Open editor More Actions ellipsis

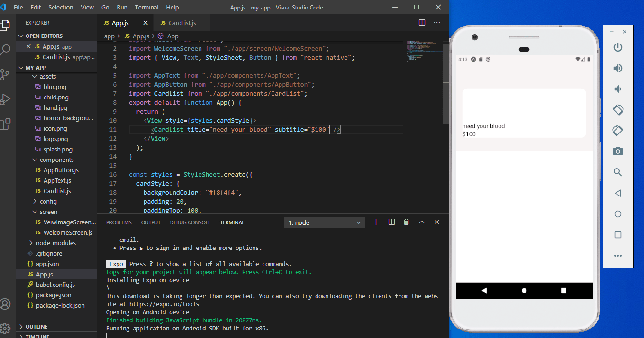pyautogui.click(x=437, y=23)
